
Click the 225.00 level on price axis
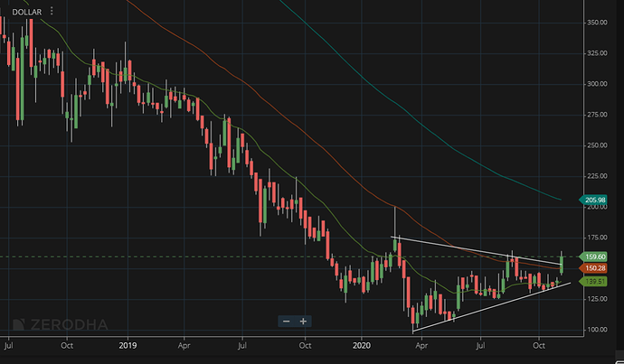595,176
